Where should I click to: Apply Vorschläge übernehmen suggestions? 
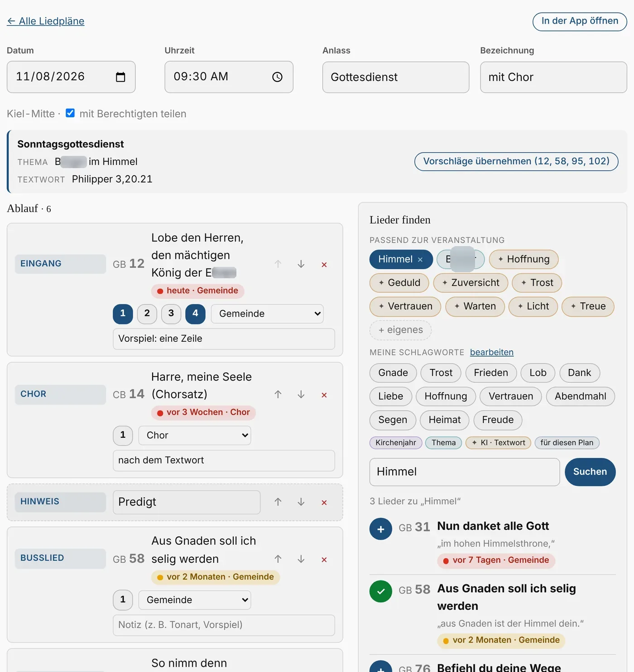tap(516, 162)
